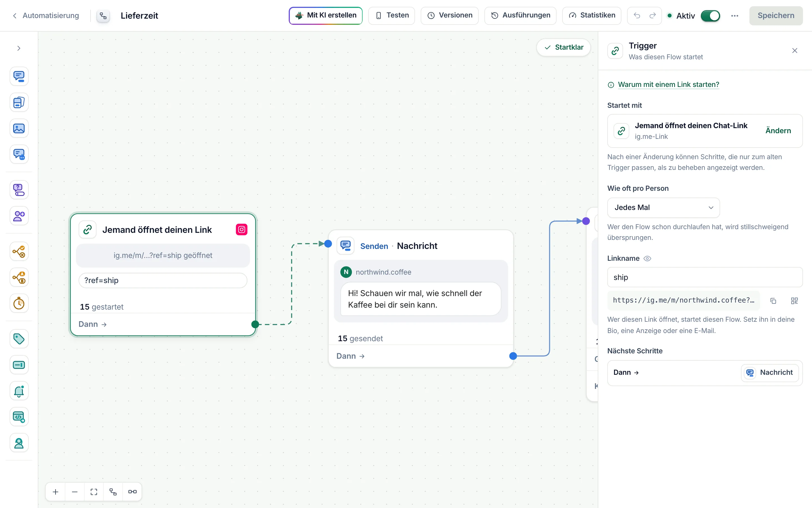The width and height of the screenshot is (812, 508).
Task: Open Warum mit einem Link starten link
Action: point(668,85)
